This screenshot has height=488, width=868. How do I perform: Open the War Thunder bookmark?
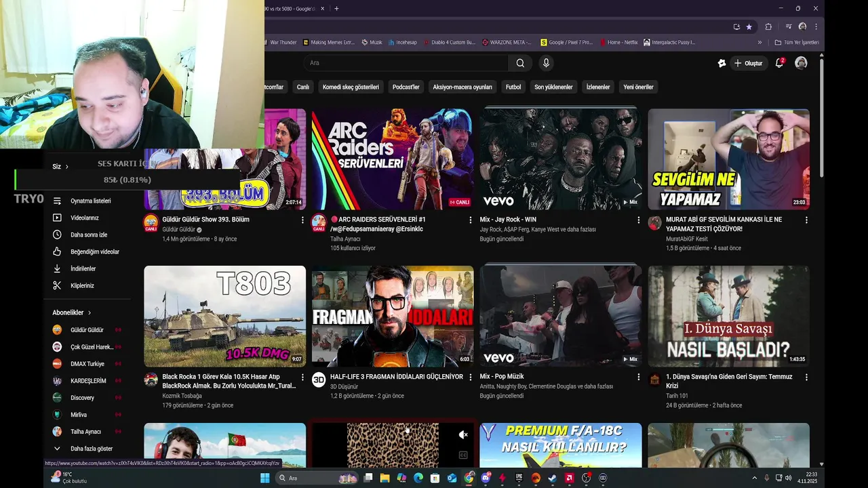point(281,42)
